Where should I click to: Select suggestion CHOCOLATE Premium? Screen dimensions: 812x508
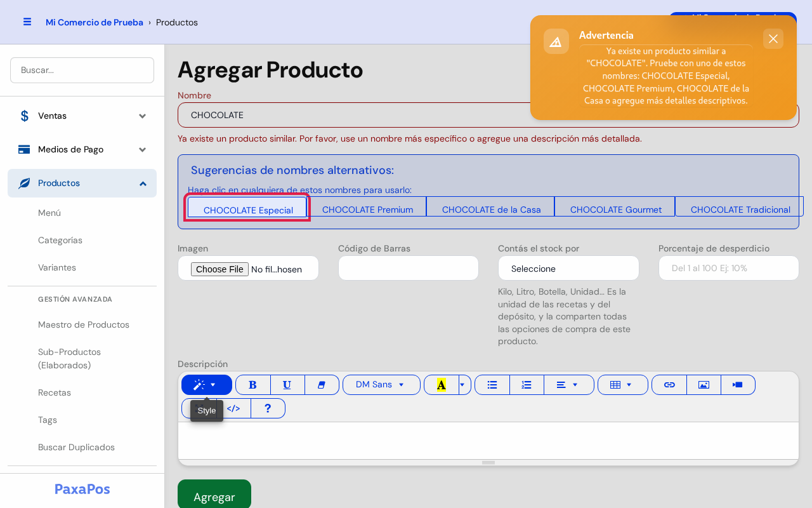[367, 206]
